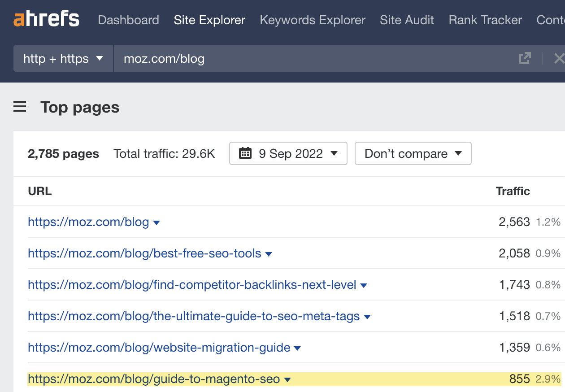Clear the search field with X icon
Viewport: 565px width, 392px height.
(559, 58)
